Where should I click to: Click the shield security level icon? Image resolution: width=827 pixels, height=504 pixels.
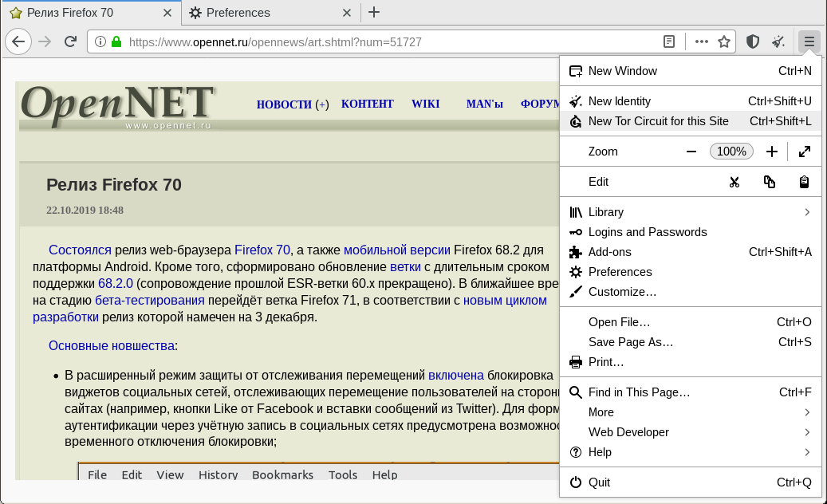coord(752,41)
